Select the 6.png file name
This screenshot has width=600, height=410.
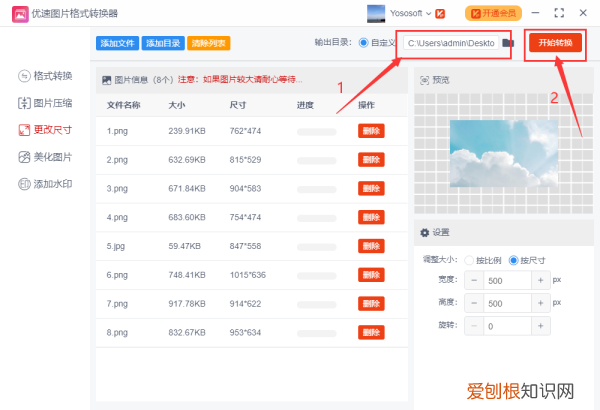click(x=117, y=275)
